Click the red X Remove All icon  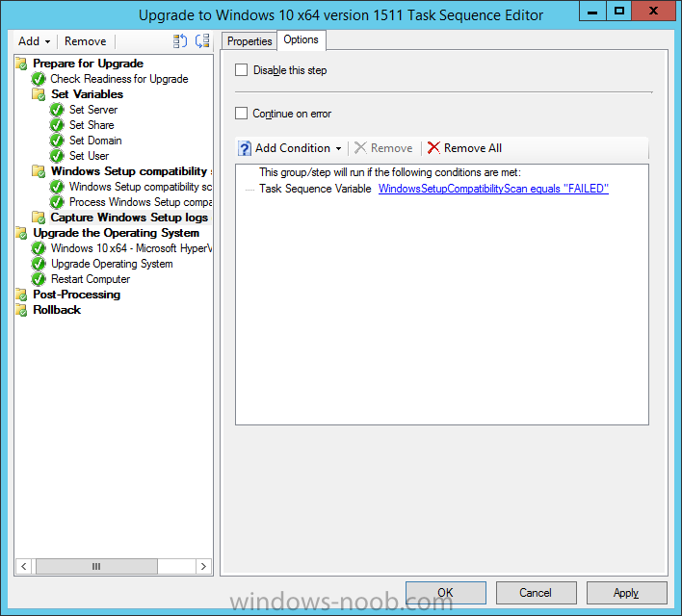click(x=433, y=148)
